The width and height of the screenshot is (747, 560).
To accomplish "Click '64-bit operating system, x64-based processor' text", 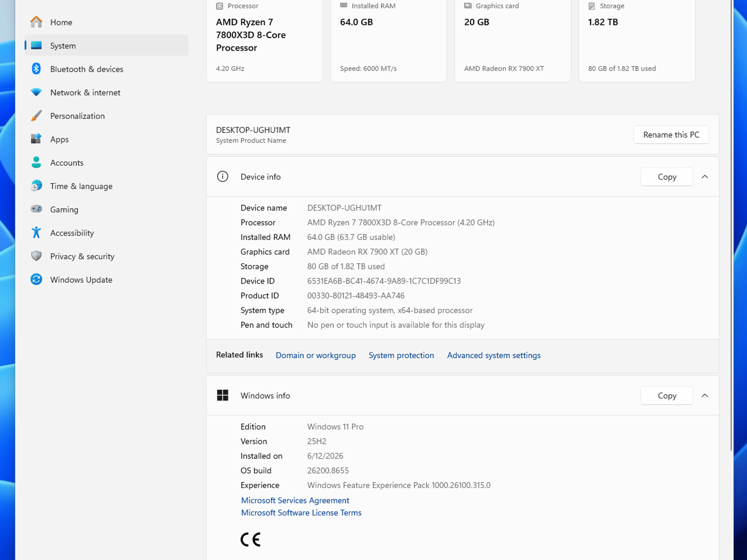I will point(390,310).
